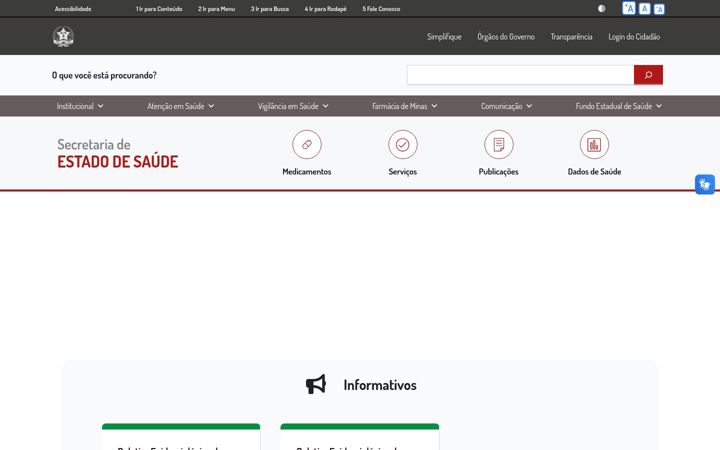
Task: Expand the Farmácia de Minas menu
Action: tap(405, 106)
